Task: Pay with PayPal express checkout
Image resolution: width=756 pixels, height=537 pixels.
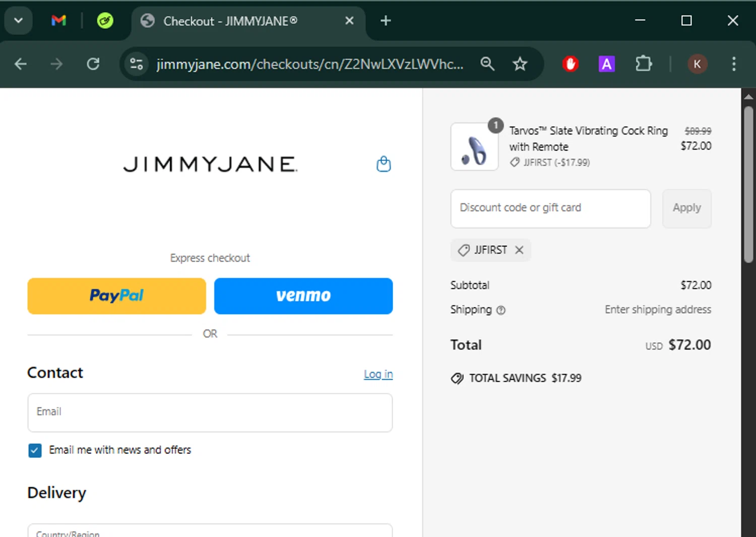Action: [116, 296]
